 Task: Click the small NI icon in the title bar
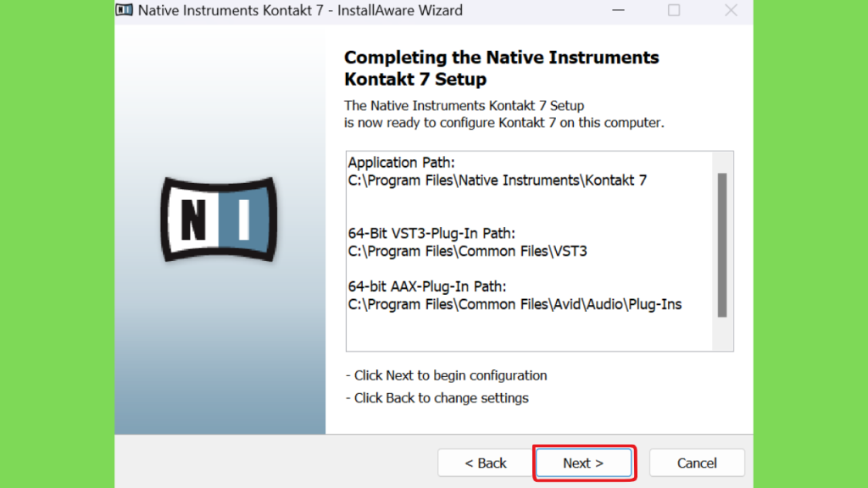click(x=125, y=10)
